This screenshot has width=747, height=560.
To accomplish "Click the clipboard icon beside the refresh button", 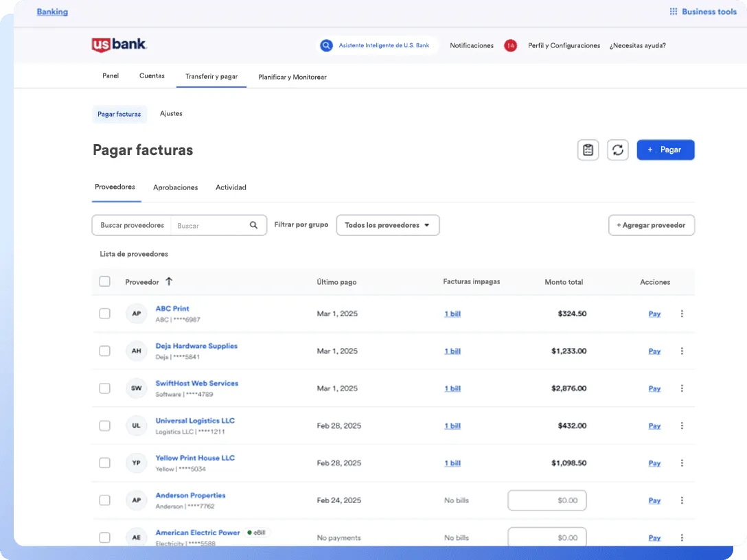I will 588,150.
